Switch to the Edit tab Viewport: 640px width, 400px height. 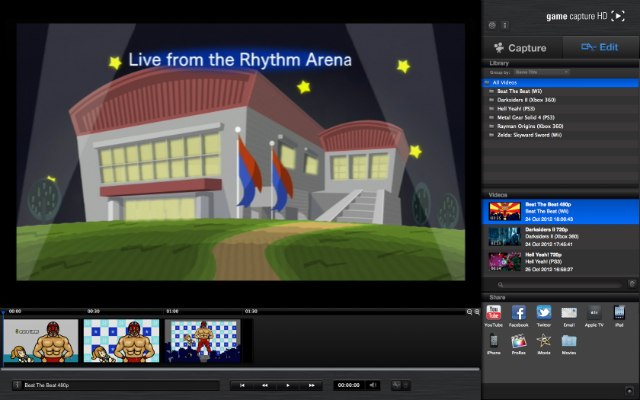600,47
